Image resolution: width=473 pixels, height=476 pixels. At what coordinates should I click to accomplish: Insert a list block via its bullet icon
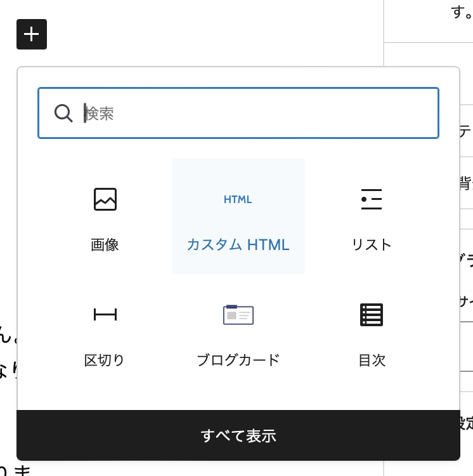click(371, 199)
